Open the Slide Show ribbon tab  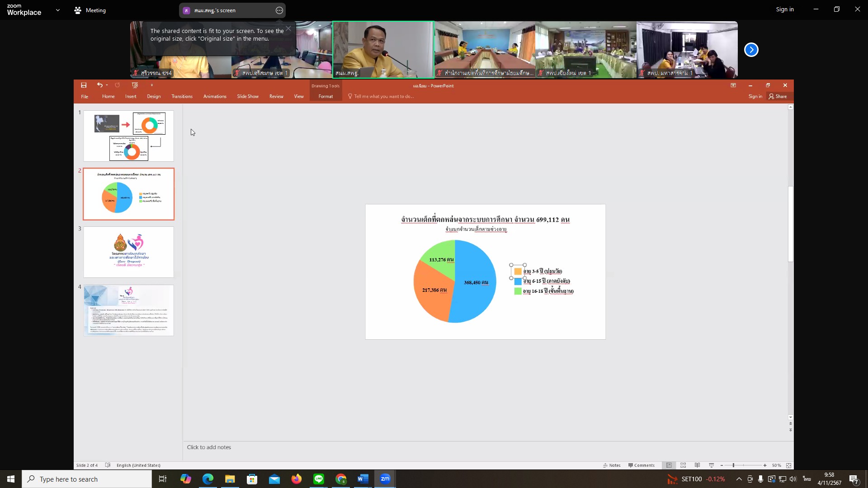coord(248,96)
